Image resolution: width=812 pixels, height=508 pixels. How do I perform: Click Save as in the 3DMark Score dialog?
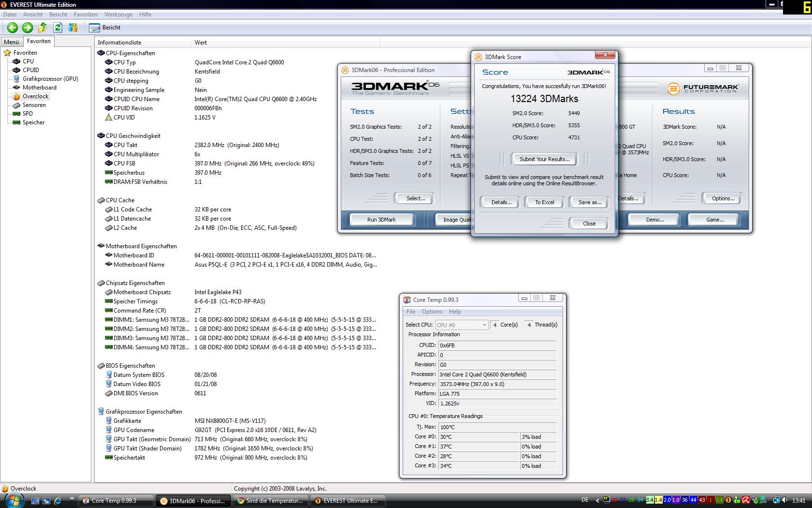click(590, 202)
